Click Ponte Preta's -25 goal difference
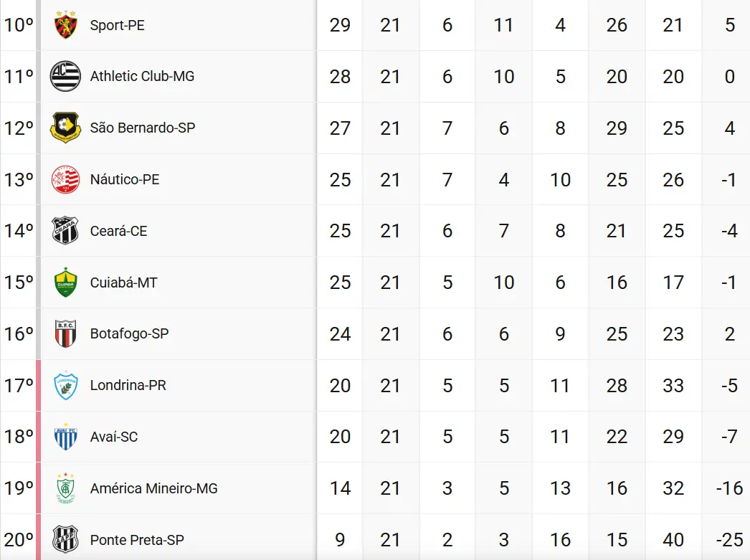Viewport: 750px width, 560px height. coord(729,540)
